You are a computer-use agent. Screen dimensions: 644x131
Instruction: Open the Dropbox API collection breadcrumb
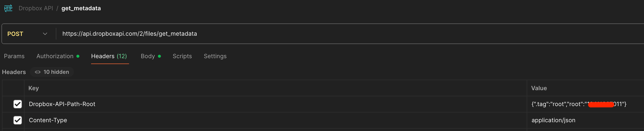(36, 8)
